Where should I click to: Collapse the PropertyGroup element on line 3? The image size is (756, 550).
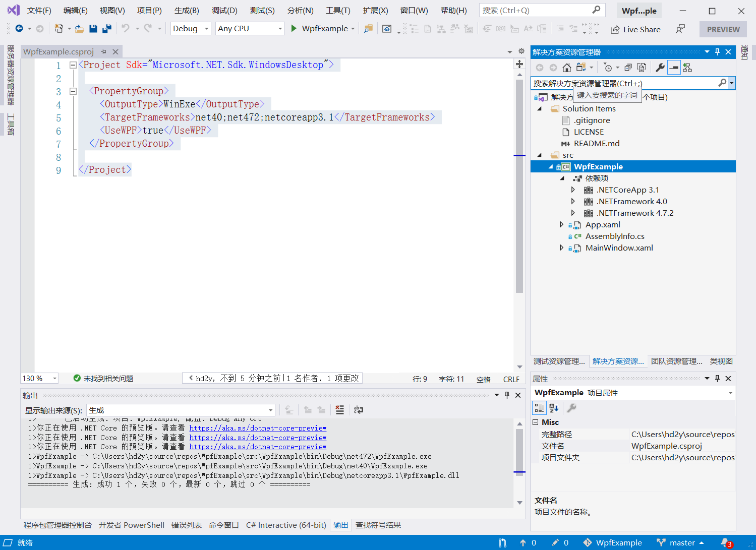click(73, 91)
